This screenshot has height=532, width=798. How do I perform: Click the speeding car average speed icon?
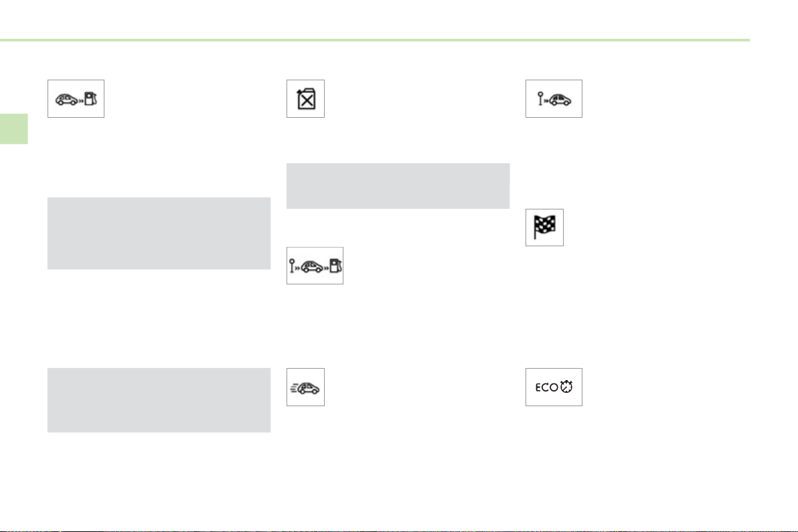[x=305, y=387]
